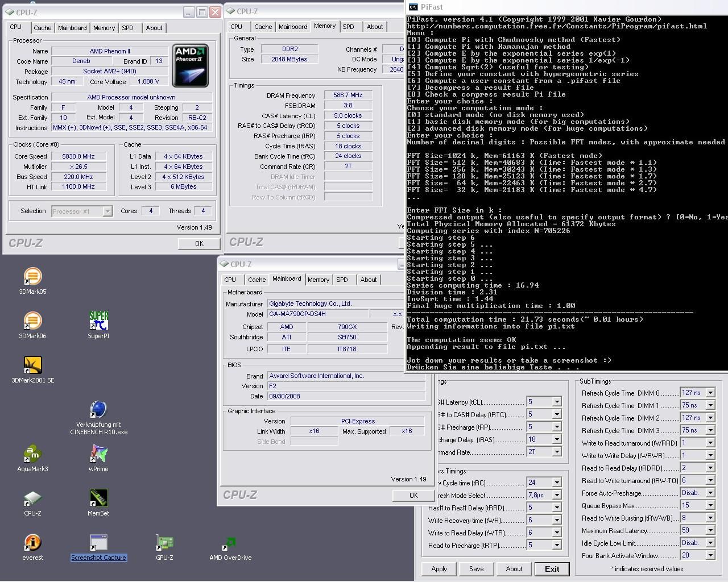
Task: Open the SPD tab in the first CPU-Z window
Action: tap(128, 28)
